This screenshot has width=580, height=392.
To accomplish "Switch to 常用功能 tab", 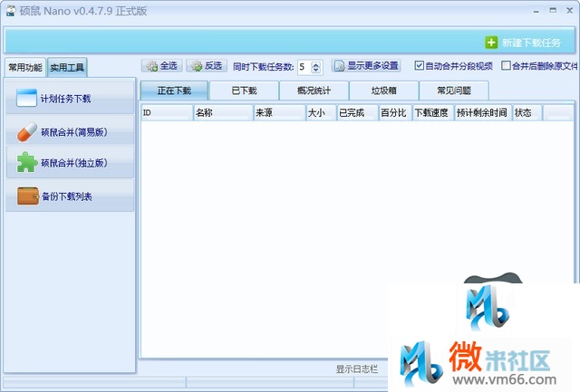I will click(25, 68).
